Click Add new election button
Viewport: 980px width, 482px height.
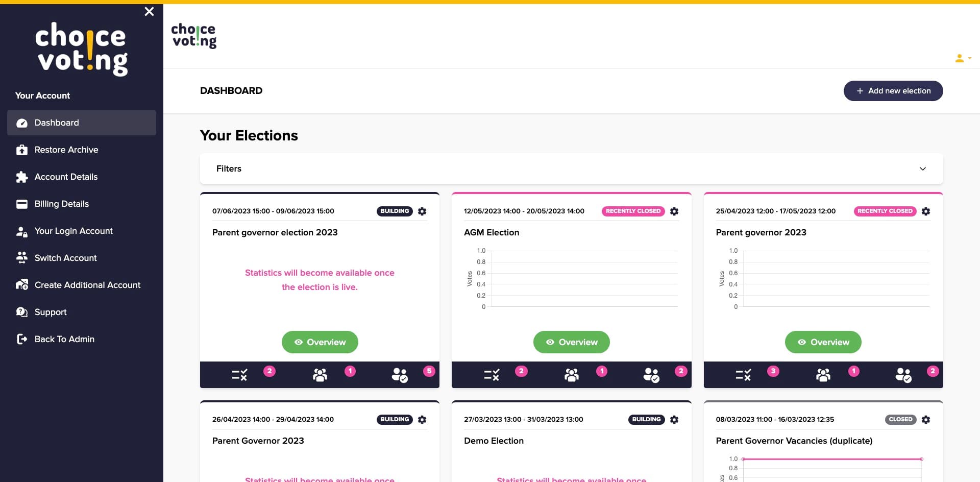[x=893, y=91]
